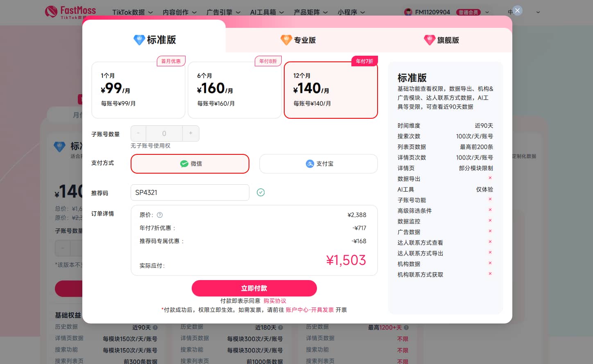The image size is (593, 364).
Task: Click the orange diamond icon beside 专业版
Action: [286, 40]
